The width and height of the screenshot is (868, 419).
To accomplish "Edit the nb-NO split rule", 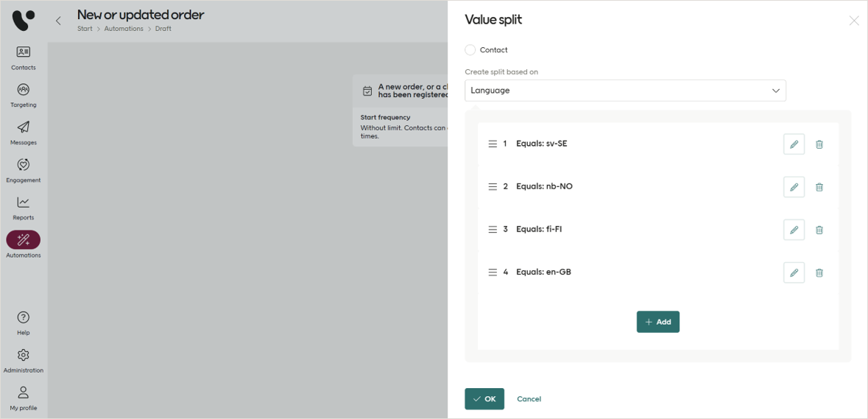I will (x=794, y=186).
